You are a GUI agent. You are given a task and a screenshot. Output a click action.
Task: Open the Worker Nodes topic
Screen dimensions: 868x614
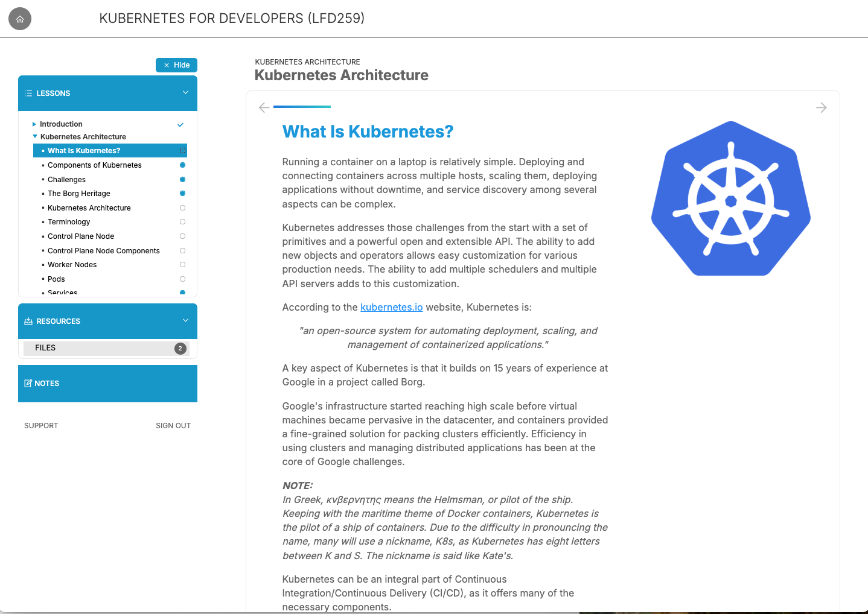click(72, 265)
